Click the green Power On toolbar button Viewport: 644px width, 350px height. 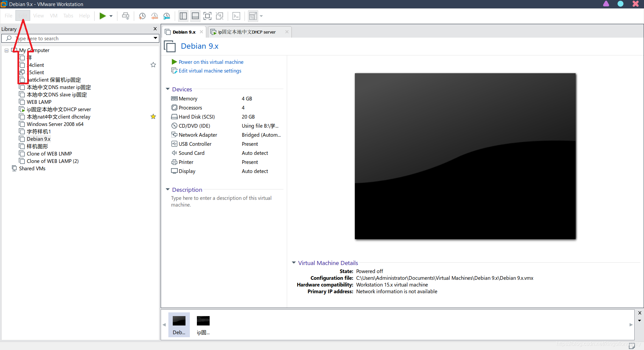[103, 16]
